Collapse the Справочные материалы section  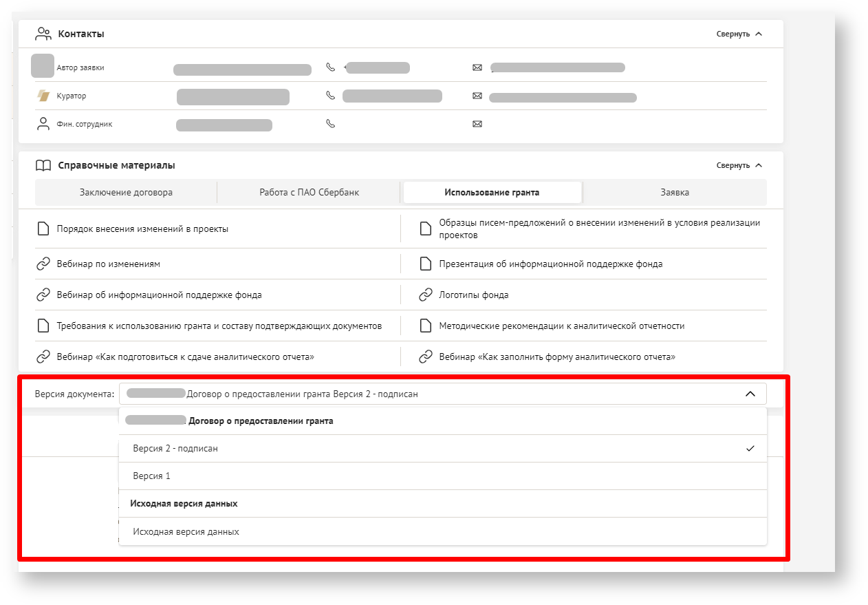click(x=739, y=165)
